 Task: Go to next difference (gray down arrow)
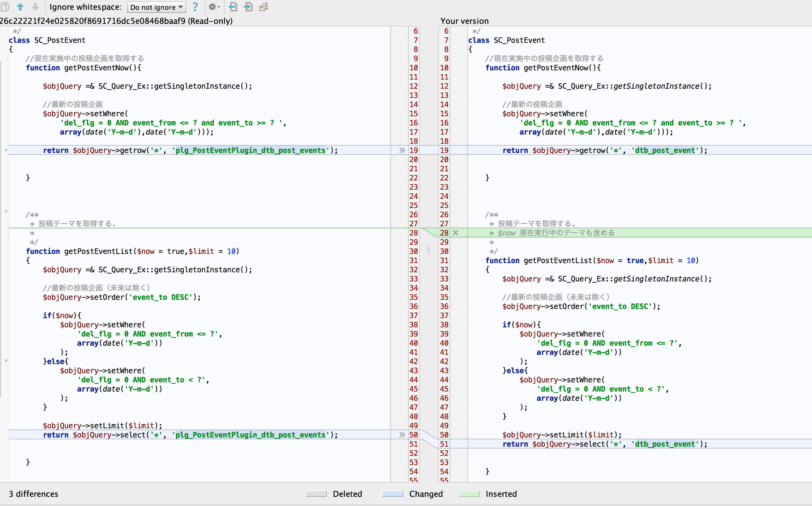click(x=35, y=7)
